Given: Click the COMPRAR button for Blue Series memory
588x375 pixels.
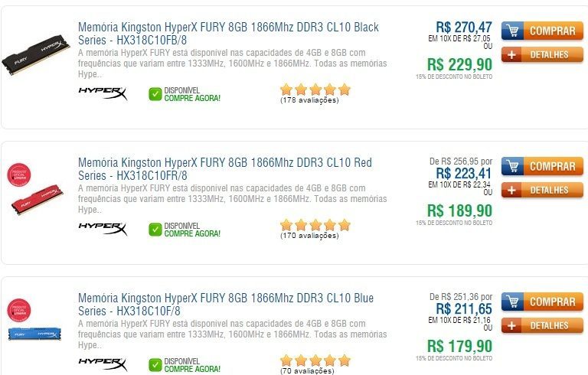Looking at the screenshot, I should [x=542, y=302].
